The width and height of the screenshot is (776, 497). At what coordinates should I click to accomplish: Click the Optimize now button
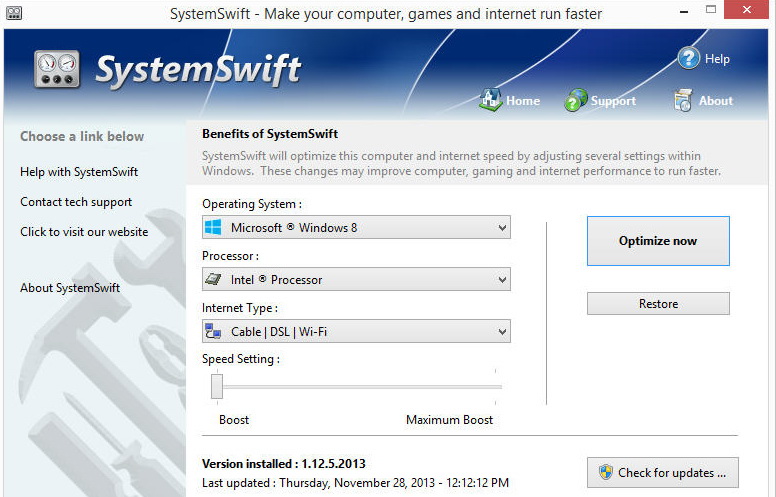[658, 241]
